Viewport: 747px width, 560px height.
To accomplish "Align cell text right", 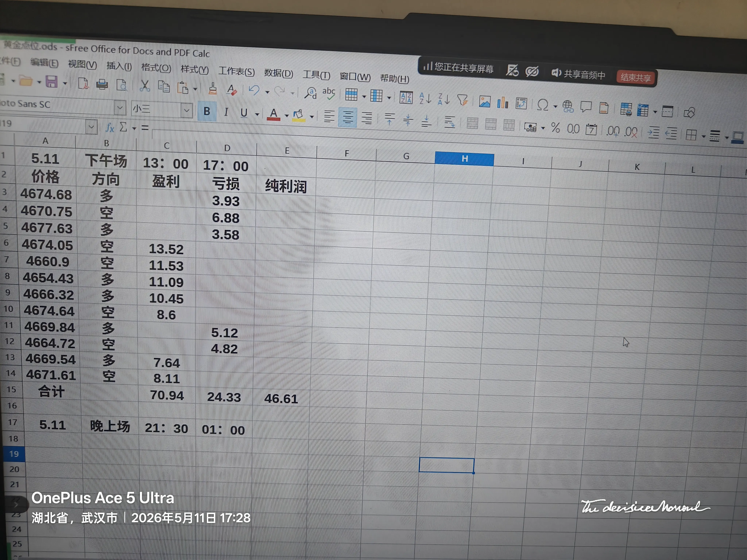I will click(x=367, y=118).
